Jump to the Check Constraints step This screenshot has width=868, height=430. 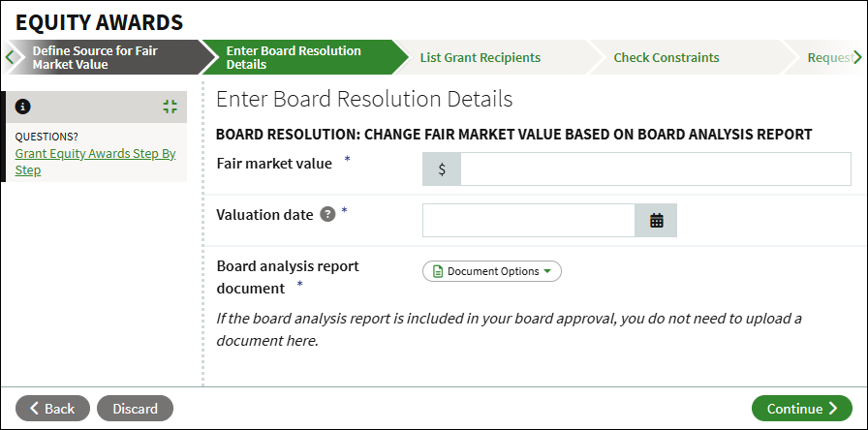(666, 57)
